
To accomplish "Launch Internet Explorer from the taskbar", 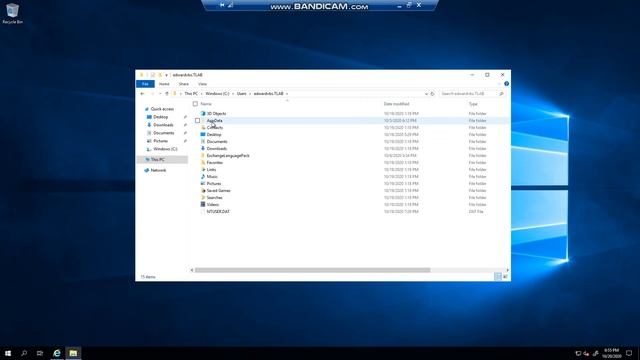I will pos(57,353).
